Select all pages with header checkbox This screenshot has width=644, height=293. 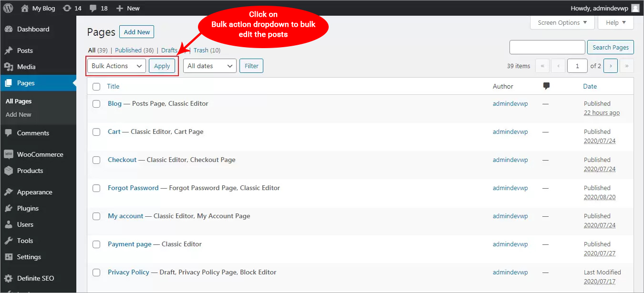pyautogui.click(x=96, y=87)
